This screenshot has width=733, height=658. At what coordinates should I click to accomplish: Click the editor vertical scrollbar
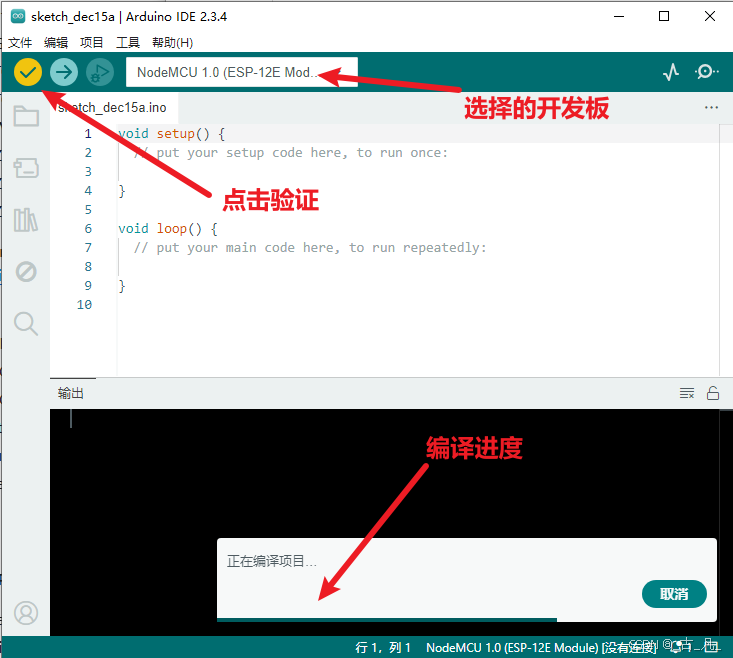726,250
